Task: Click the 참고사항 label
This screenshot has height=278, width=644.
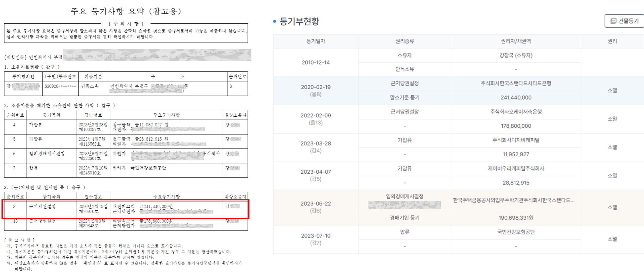Action: click(x=19, y=240)
